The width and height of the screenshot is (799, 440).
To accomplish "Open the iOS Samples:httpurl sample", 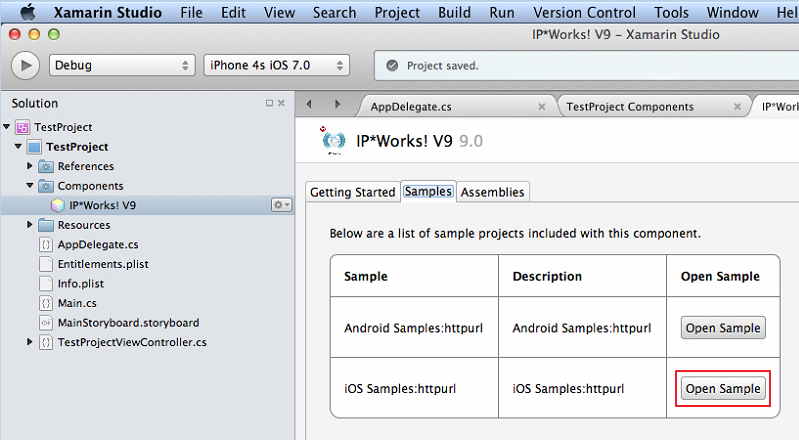I will pyautogui.click(x=723, y=389).
